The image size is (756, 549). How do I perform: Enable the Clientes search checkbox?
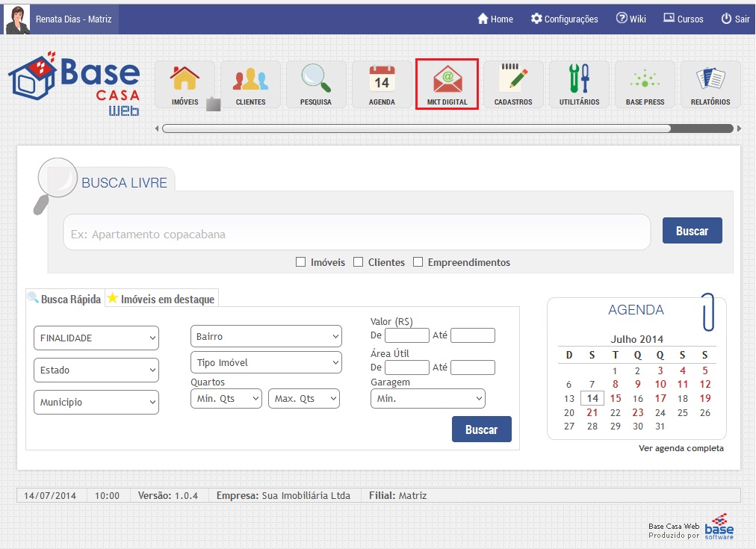[x=359, y=262]
